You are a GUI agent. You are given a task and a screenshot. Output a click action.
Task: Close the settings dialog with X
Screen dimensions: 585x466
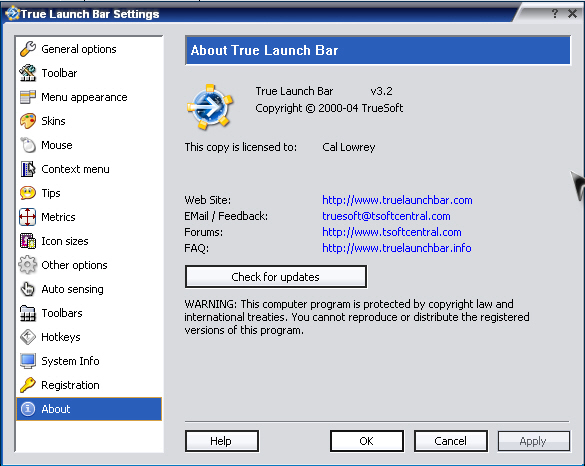tap(572, 13)
